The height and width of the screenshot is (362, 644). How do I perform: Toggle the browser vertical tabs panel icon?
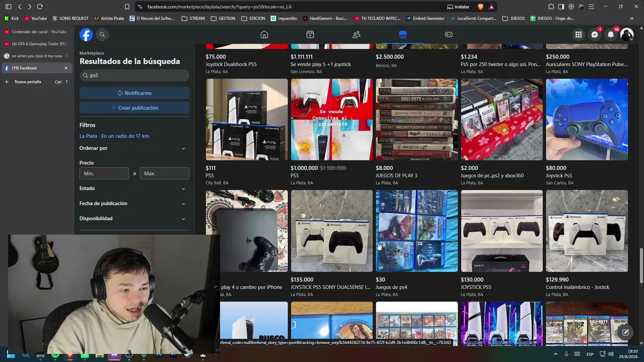coord(8,7)
